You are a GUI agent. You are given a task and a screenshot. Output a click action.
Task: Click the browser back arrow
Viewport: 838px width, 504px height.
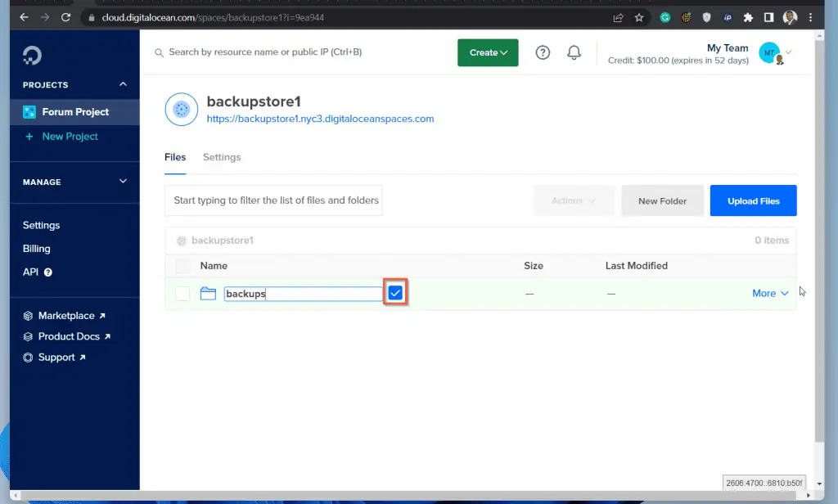24,18
